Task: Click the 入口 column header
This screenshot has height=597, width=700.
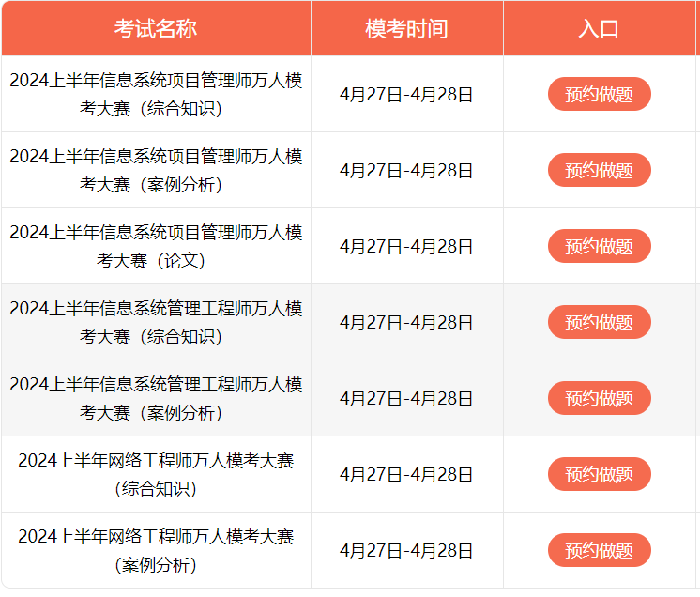Action: coord(599,28)
